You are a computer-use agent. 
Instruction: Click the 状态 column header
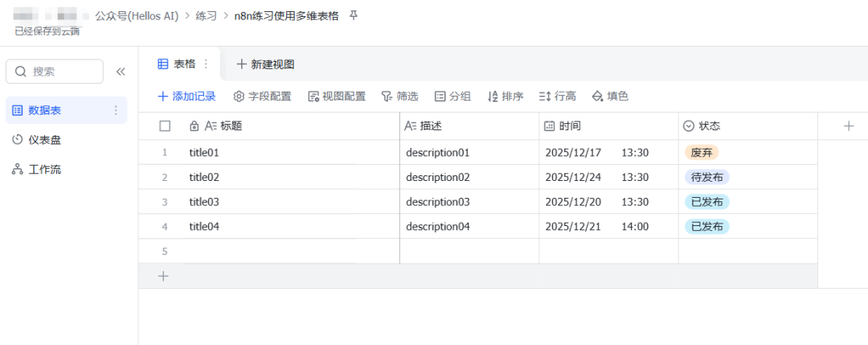tap(748, 126)
